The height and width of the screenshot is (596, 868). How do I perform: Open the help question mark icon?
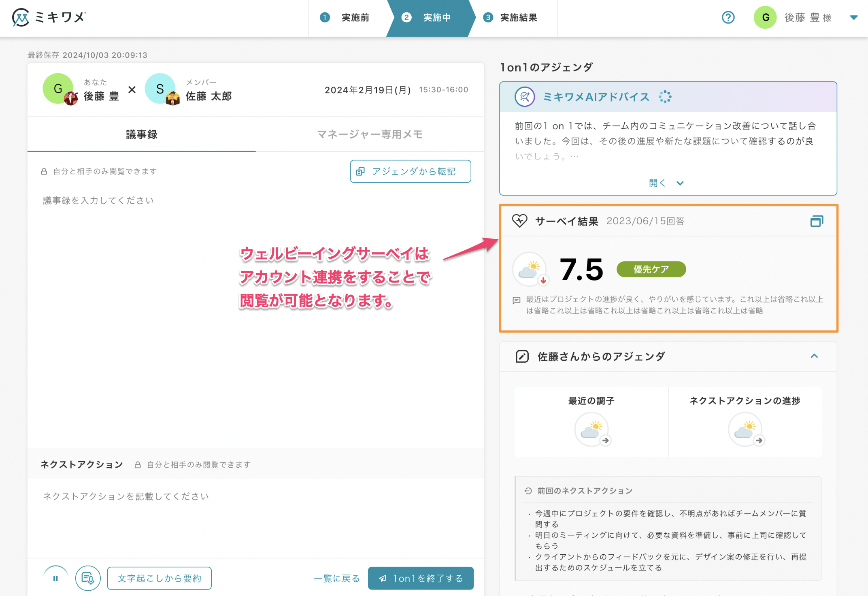[x=728, y=17]
